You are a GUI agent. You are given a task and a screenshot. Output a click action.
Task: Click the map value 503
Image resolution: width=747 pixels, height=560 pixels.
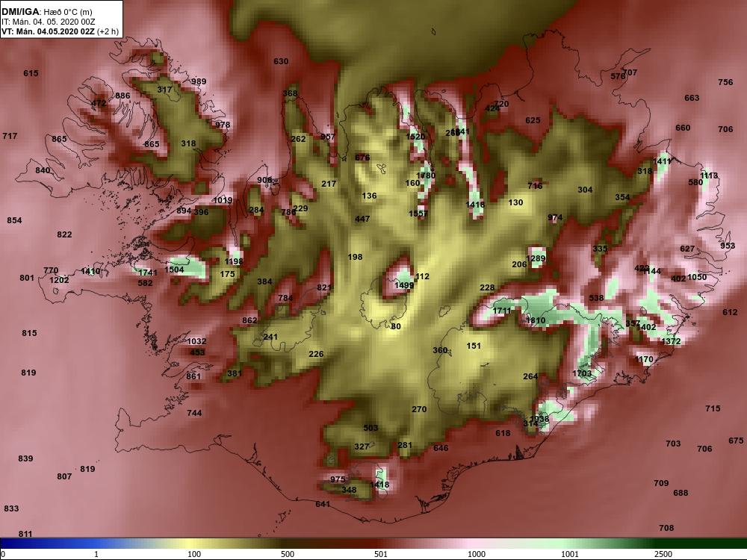pyautogui.click(x=371, y=428)
